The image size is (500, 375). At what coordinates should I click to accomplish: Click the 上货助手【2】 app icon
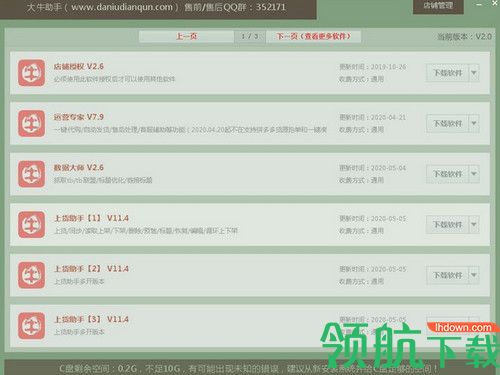pos(31,275)
